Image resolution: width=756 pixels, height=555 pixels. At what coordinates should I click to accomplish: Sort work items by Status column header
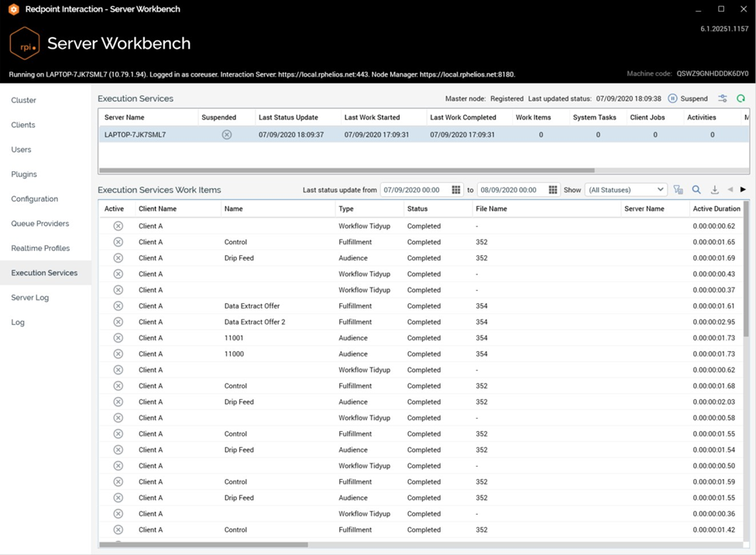pyautogui.click(x=418, y=209)
